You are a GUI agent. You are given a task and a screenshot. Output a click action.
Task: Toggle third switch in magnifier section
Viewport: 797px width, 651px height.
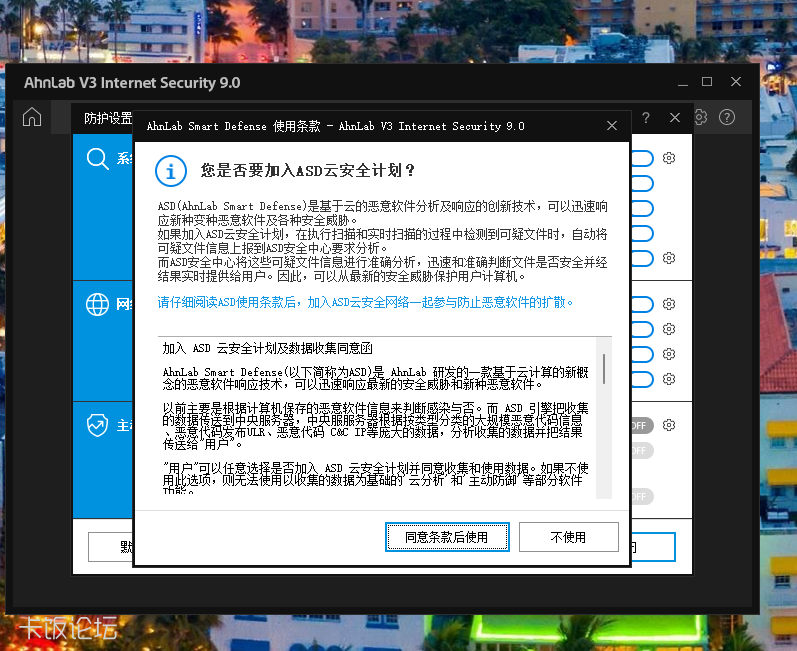point(642,208)
